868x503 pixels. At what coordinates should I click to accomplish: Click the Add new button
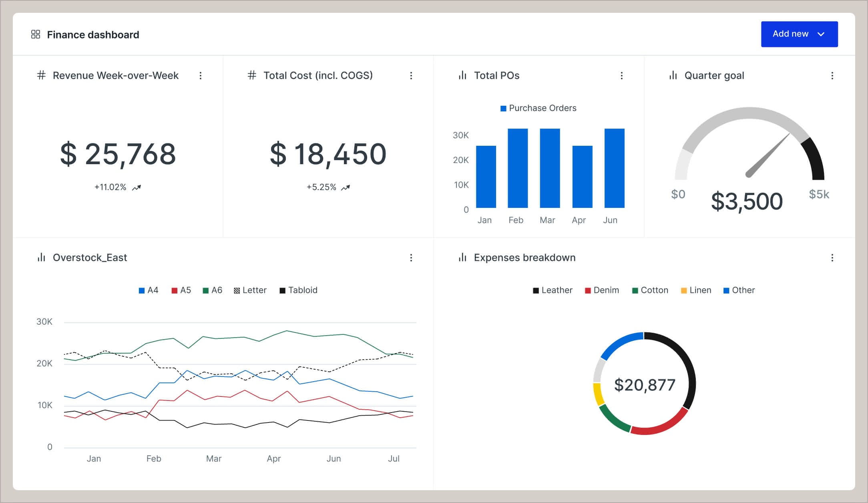(790, 34)
